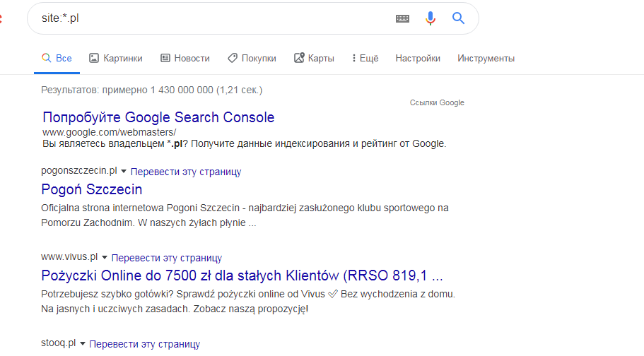644x356 pixels.
Task: Click inside the search query field
Action: tap(212, 18)
